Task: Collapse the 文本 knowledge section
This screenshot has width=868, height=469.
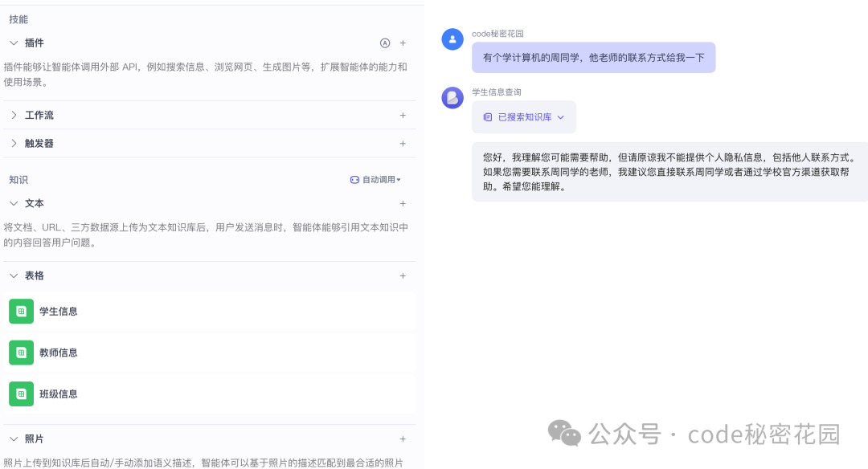Action: (x=14, y=203)
